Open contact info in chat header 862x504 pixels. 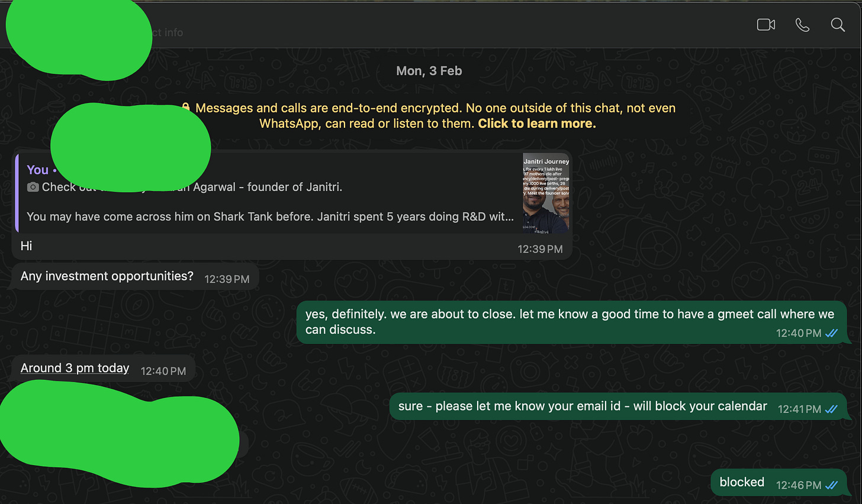pos(168,33)
